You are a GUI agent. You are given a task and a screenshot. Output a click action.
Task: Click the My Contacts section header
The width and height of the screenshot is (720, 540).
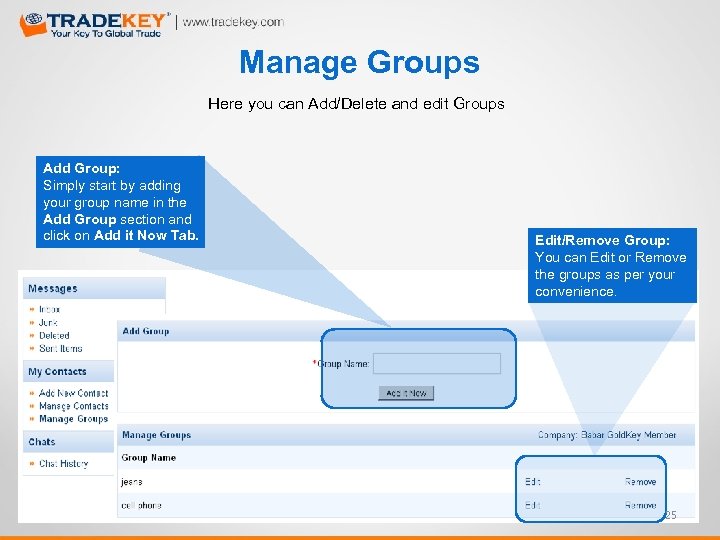click(68, 371)
